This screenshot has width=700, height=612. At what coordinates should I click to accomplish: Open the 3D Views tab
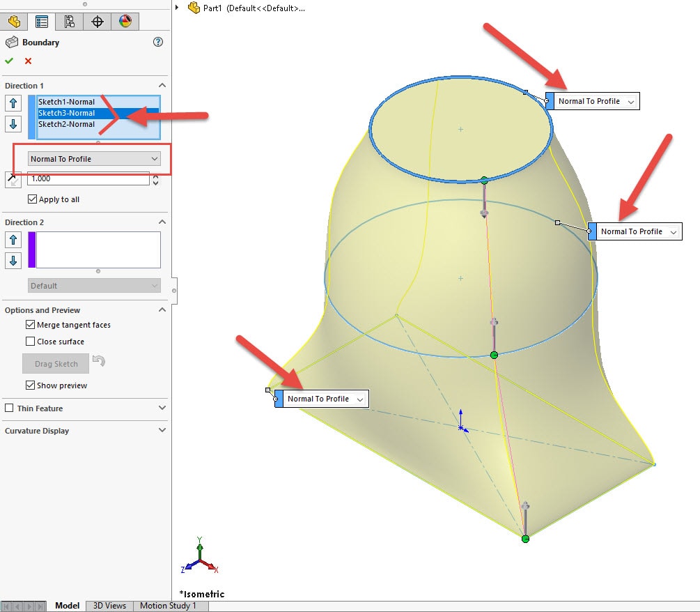tap(109, 606)
